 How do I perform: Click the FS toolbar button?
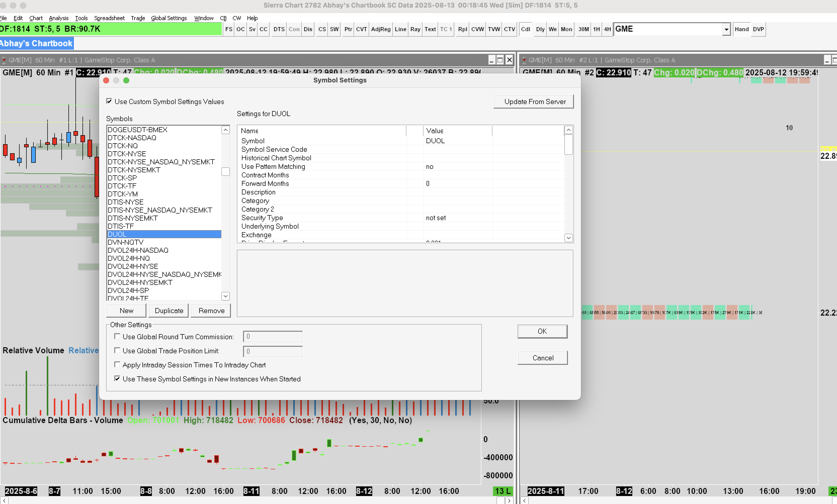229,29
